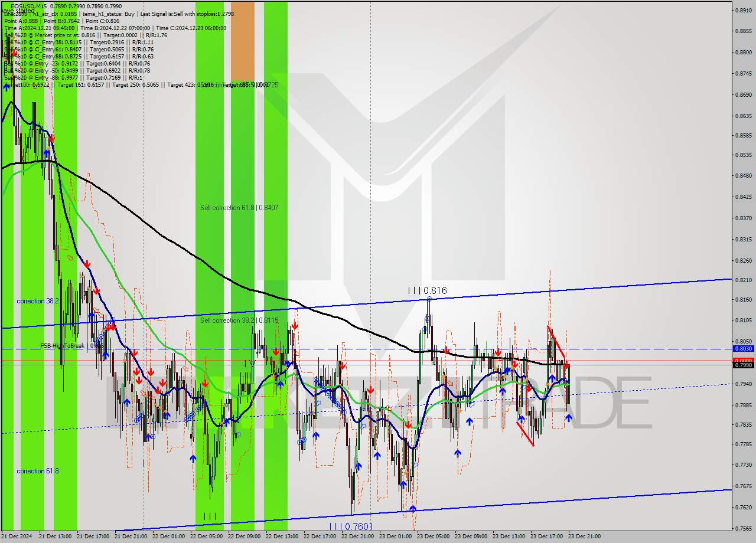Select 'Last Signal is:Sell with stoploss:1.2798' text
Viewport: 756px width, 543px height.
pos(188,14)
